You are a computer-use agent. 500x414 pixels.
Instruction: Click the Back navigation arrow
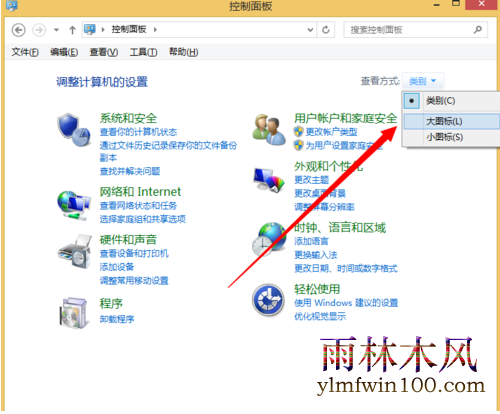(x=19, y=30)
